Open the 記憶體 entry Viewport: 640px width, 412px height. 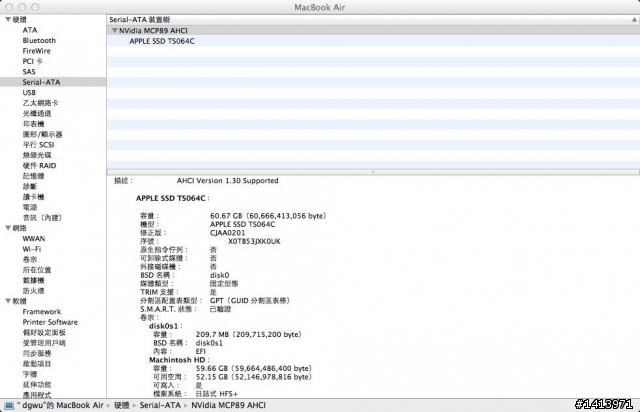pyautogui.click(x=33, y=176)
